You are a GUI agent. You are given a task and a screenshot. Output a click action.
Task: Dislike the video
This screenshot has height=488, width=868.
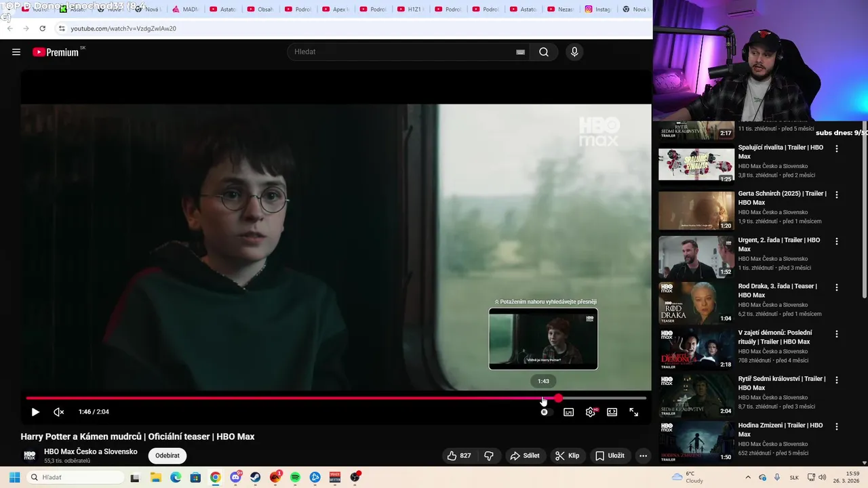[489, 456]
